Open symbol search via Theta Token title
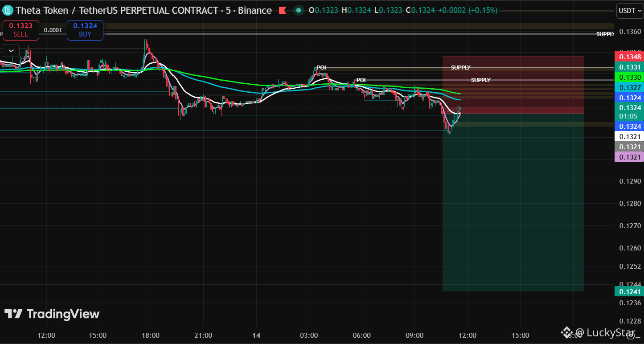Image resolution: width=644 pixels, height=344 pixels. (144, 10)
